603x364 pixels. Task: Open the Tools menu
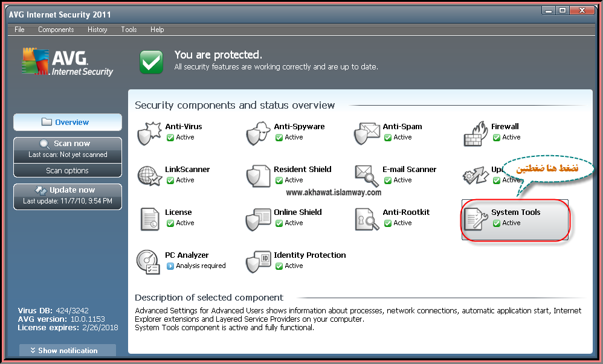click(129, 30)
